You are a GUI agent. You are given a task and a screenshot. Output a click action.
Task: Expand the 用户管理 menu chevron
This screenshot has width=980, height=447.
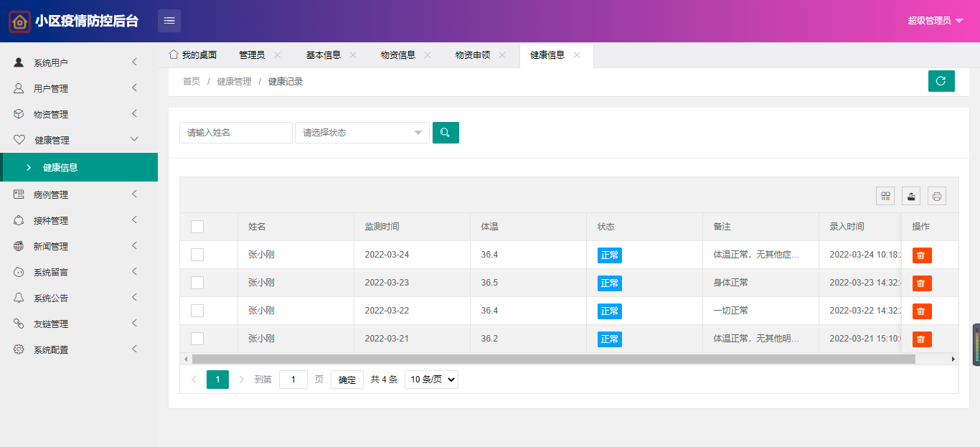[134, 88]
